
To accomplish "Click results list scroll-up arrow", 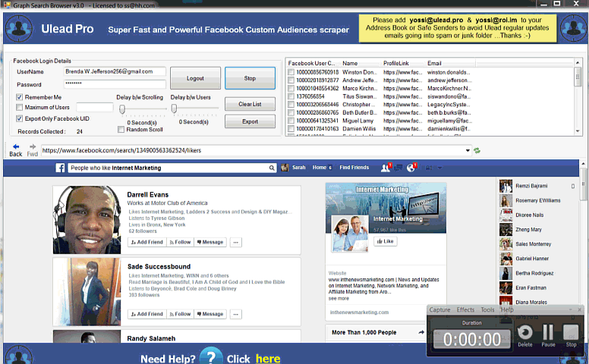I will (x=578, y=62).
